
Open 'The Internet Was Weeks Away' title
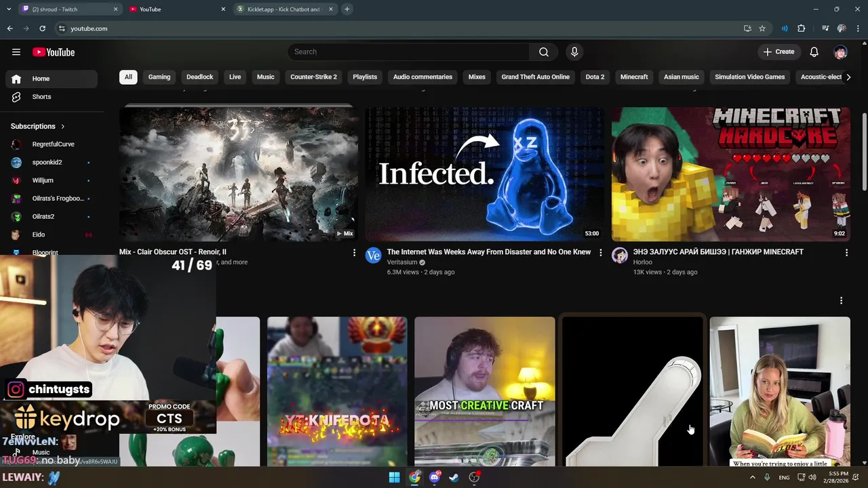coord(488,252)
